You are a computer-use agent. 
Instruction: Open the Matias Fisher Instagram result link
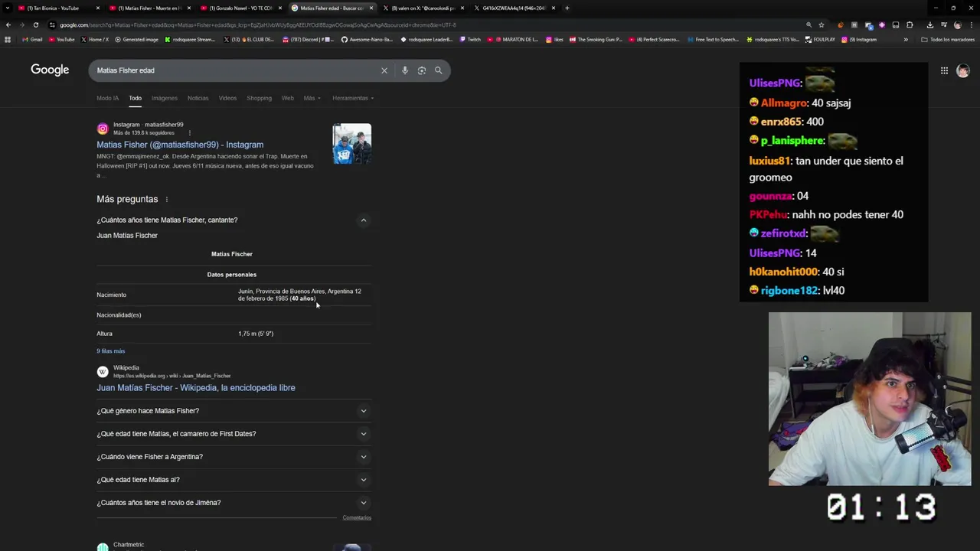point(180,145)
